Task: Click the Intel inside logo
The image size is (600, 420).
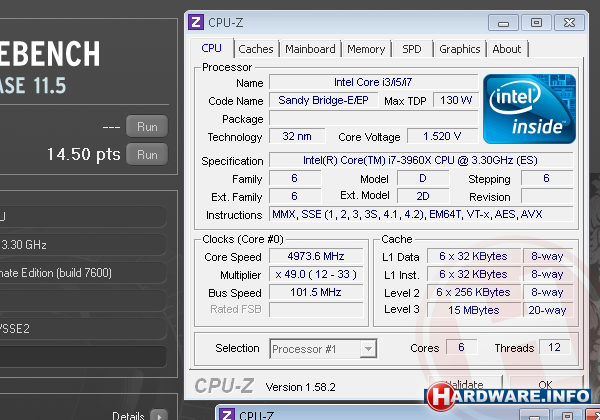Action: (529, 109)
